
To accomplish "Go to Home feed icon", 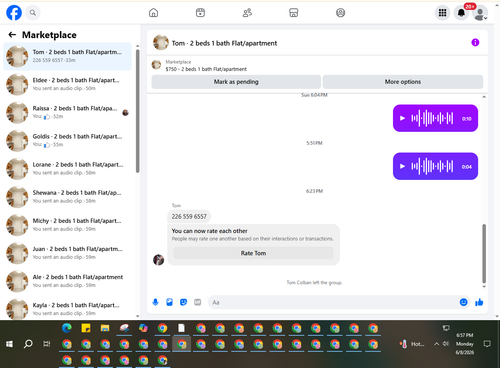I will [x=153, y=13].
